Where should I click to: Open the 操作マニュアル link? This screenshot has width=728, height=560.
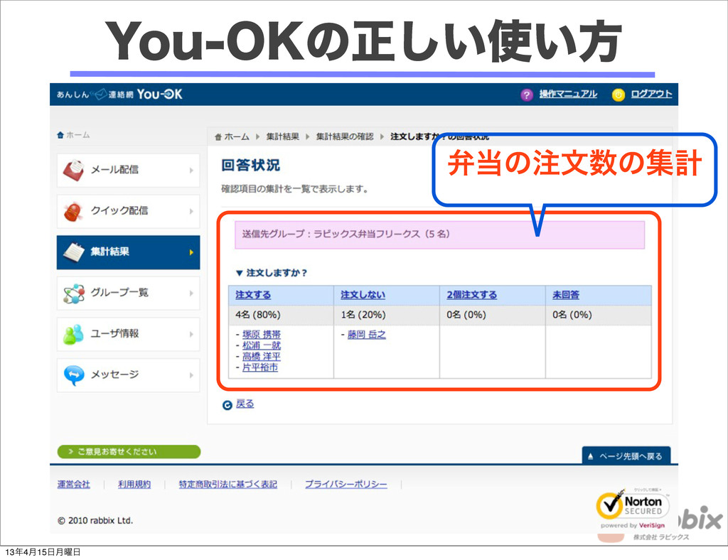(x=568, y=95)
